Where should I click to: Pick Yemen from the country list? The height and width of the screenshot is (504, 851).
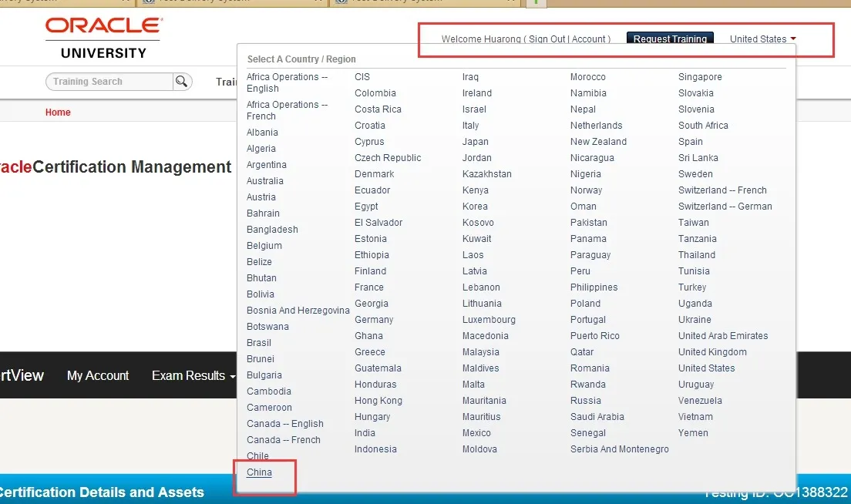coord(693,433)
